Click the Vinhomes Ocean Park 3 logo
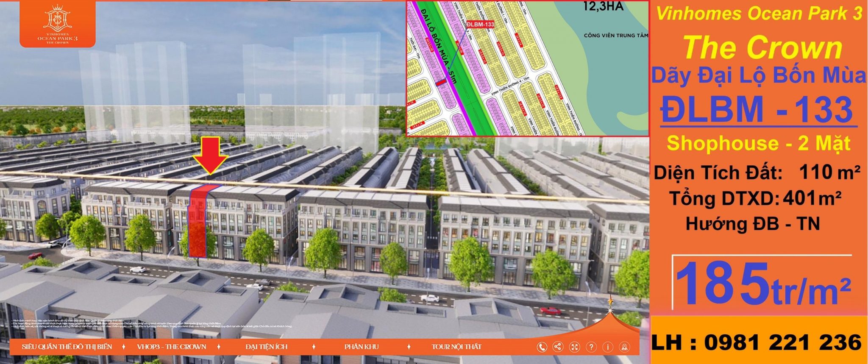 click(x=58, y=24)
